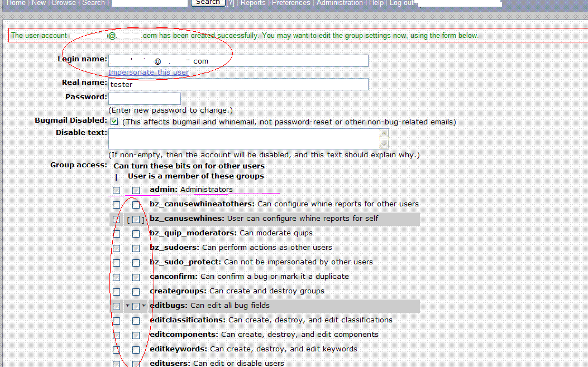The height and width of the screenshot is (367, 588).
Task: Check editcomponents grant-to-others checkbox
Action: 116,336
